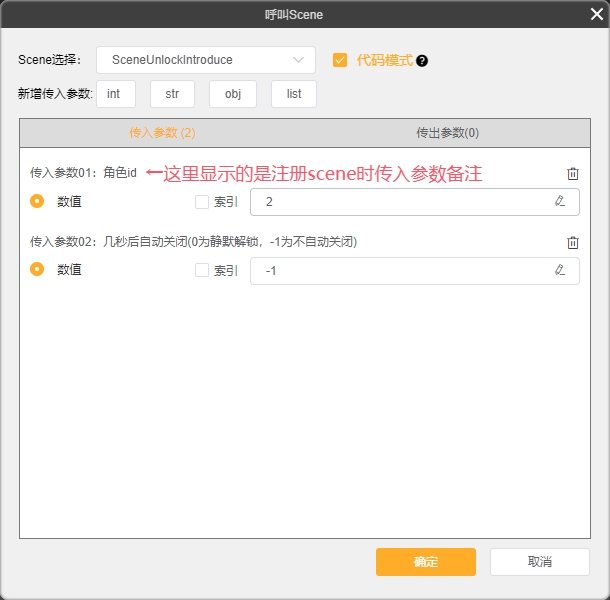The height and width of the screenshot is (600, 610).
Task: Switch to 传入参数 (2) tab
Action: [x=162, y=133]
